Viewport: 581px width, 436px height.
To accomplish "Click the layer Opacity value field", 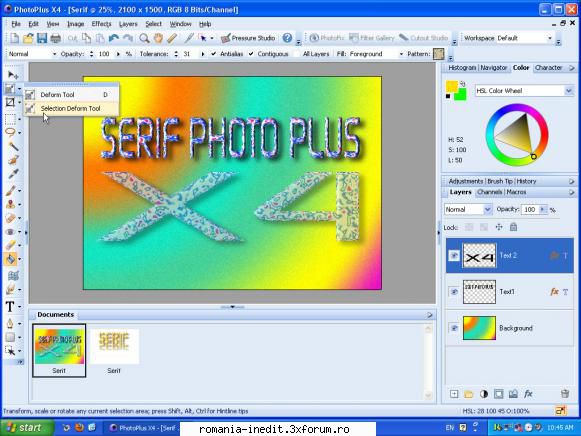I will pos(530,209).
